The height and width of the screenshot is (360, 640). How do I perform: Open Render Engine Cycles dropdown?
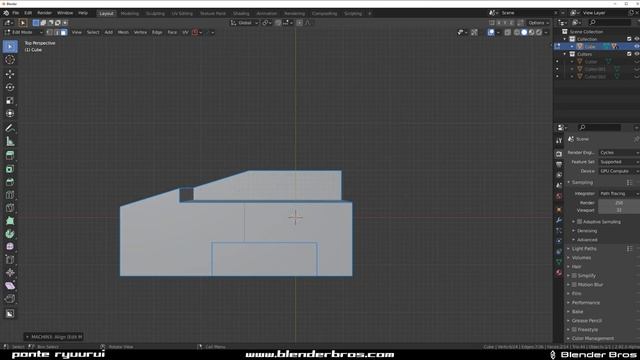point(619,153)
